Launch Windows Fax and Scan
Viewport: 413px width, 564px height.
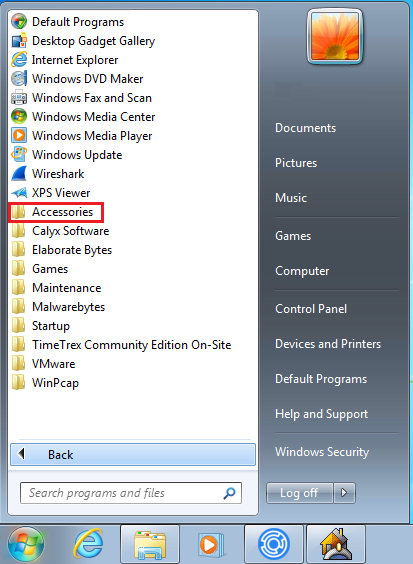pyautogui.click(x=81, y=98)
